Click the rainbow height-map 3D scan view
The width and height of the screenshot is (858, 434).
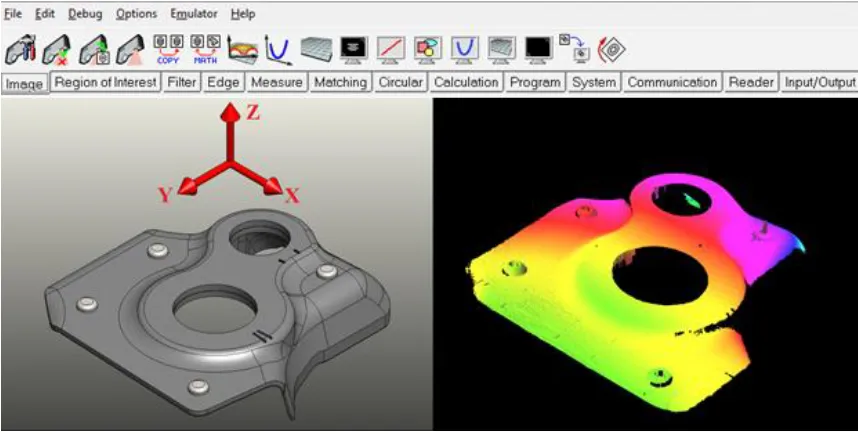646,264
